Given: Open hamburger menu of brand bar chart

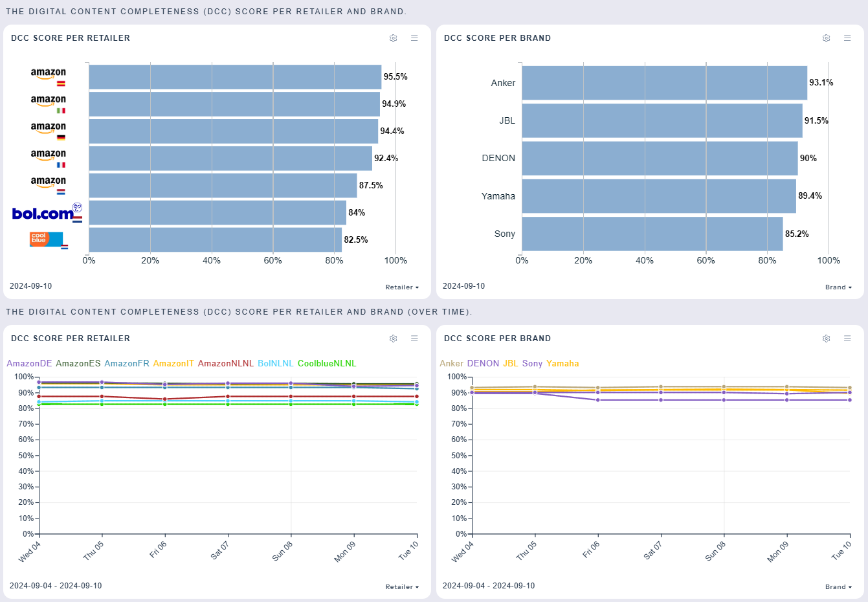Looking at the screenshot, I should (847, 38).
